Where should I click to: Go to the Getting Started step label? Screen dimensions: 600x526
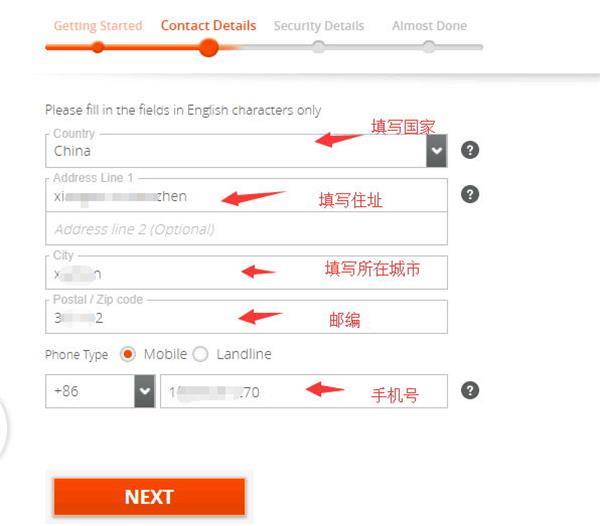pyautogui.click(x=98, y=26)
